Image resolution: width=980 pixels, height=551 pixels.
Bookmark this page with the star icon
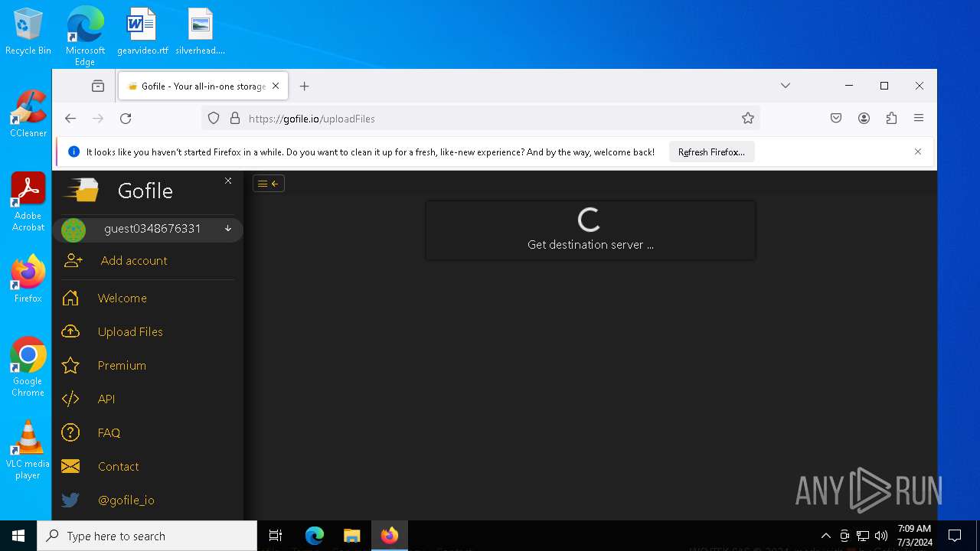[748, 118]
